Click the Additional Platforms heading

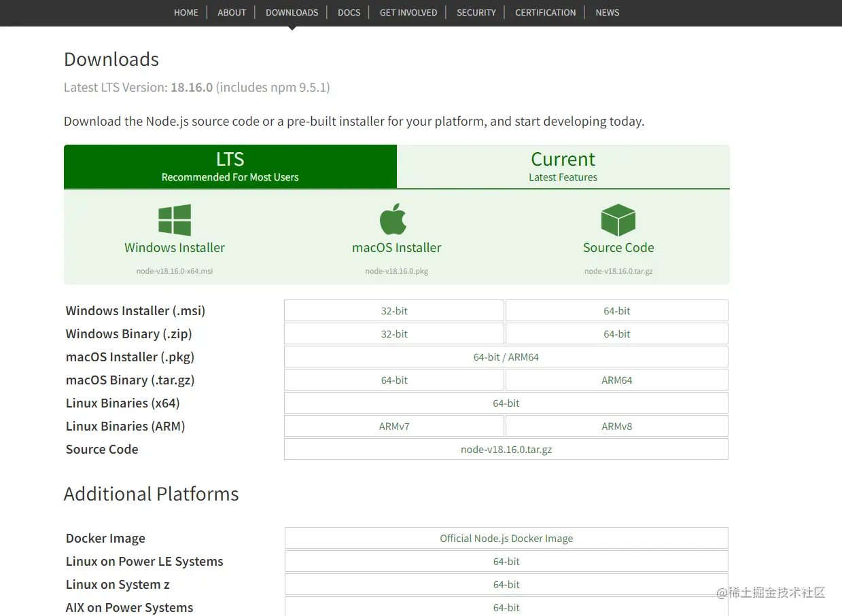(152, 494)
